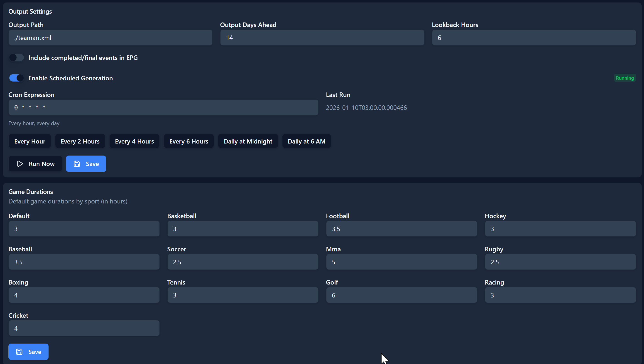Select the Daily at Midnight preset
This screenshot has height=364, width=644.
point(248,141)
